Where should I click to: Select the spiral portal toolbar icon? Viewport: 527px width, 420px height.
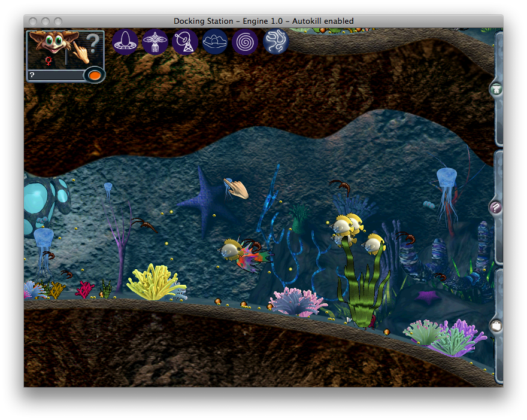[245, 42]
